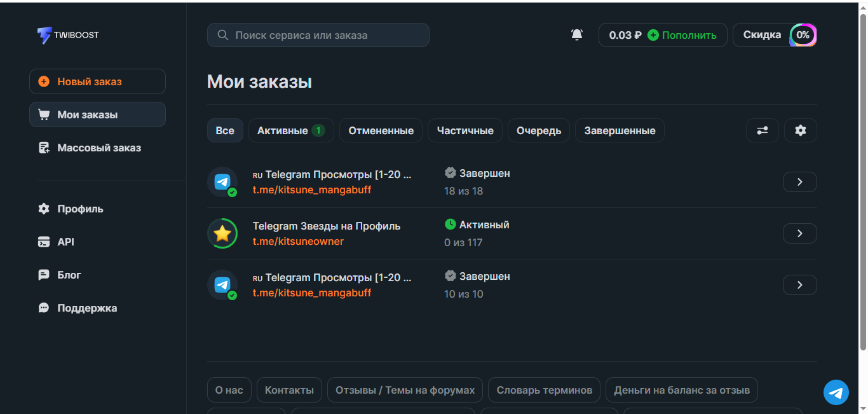Screen dimensions: 868x414
Task: Expand first order with 18 из 18
Action: [799, 182]
